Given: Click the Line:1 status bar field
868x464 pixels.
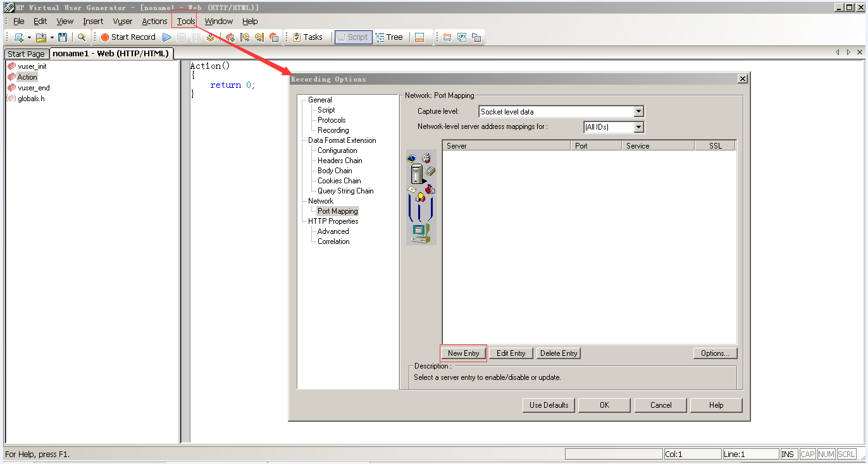Looking at the screenshot, I should (x=750, y=454).
